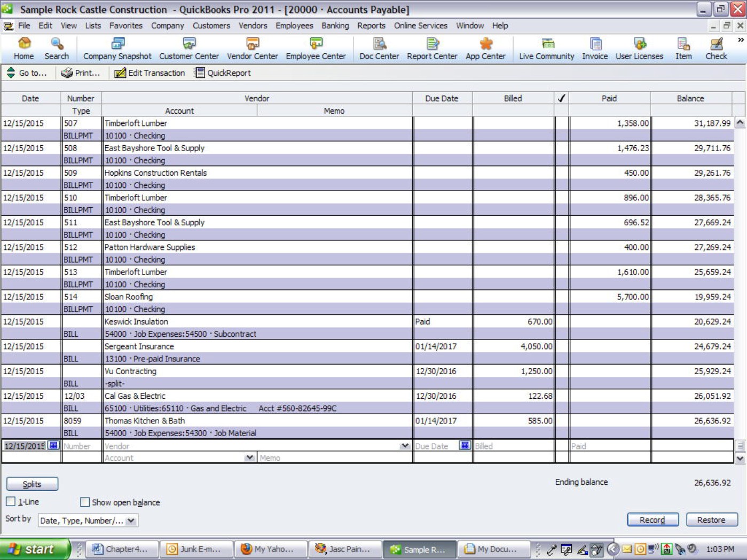The image size is (747, 560).
Task: Open the App Center
Action: 485,49
